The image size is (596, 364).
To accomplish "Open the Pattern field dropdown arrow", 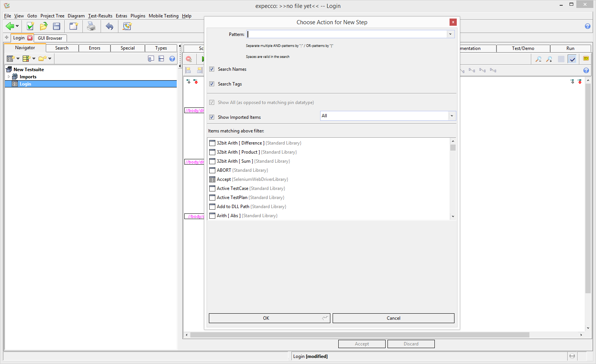I will 450,34.
